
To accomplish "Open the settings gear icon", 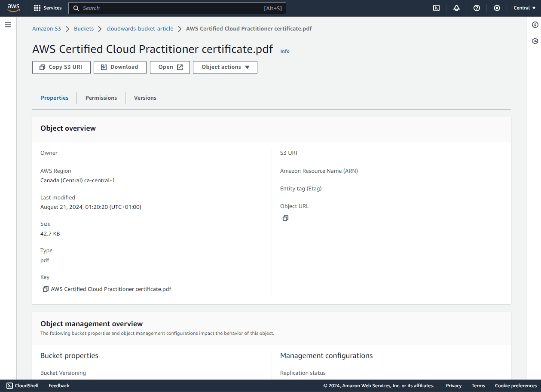I will click(x=497, y=8).
